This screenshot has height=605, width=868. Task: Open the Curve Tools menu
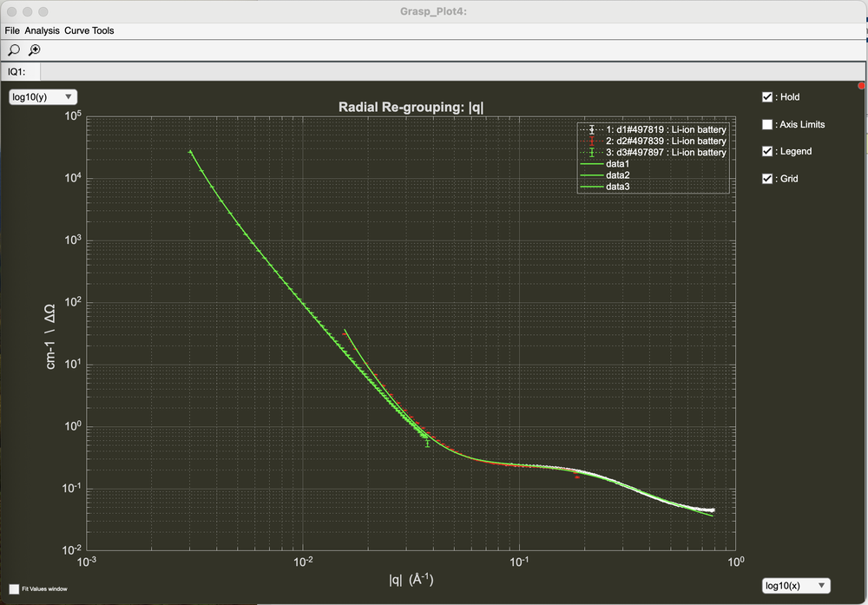[x=89, y=30]
